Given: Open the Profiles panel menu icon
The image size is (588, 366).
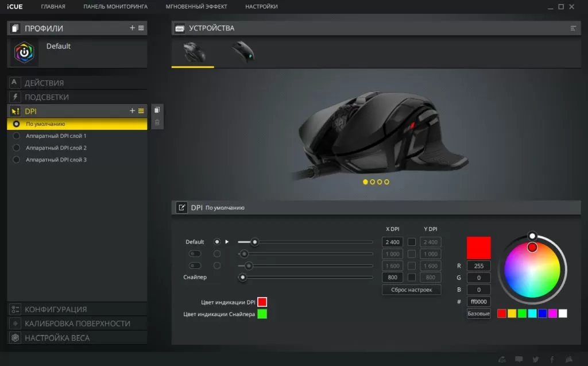Looking at the screenshot, I should pyautogui.click(x=141, y=28).
